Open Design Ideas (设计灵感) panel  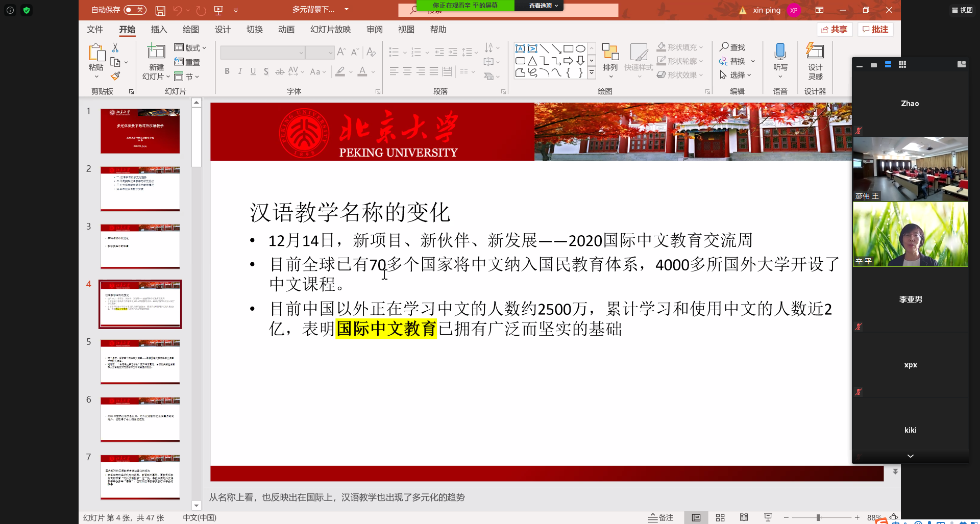pos(815,52)
